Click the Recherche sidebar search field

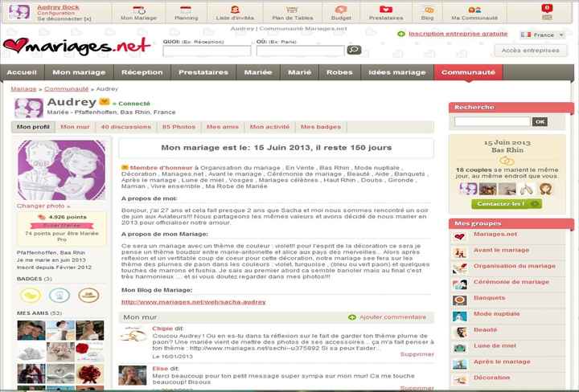point(492,121)
